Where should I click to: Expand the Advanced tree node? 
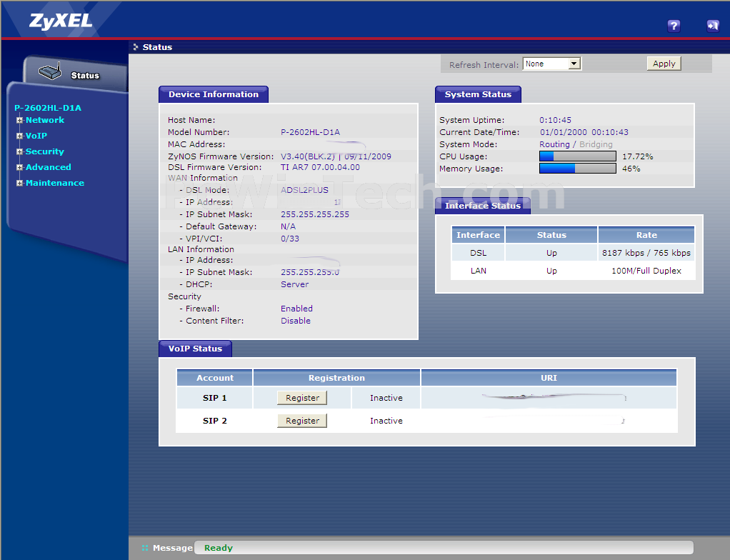click(x=19, y=167)
